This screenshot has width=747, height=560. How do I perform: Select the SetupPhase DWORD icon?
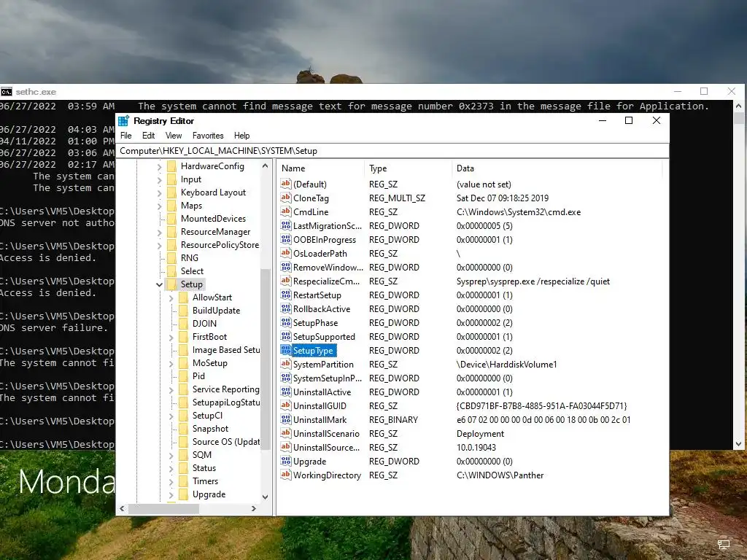pos(286,322)
